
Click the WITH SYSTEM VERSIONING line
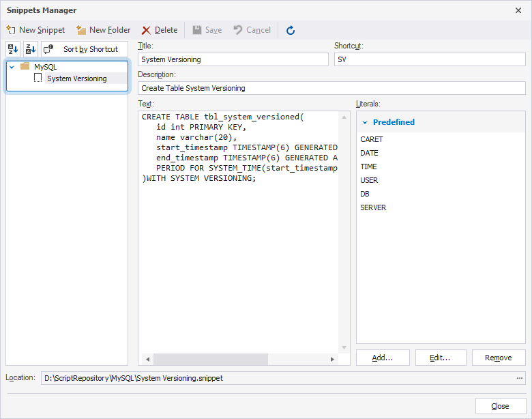point(199,178)
